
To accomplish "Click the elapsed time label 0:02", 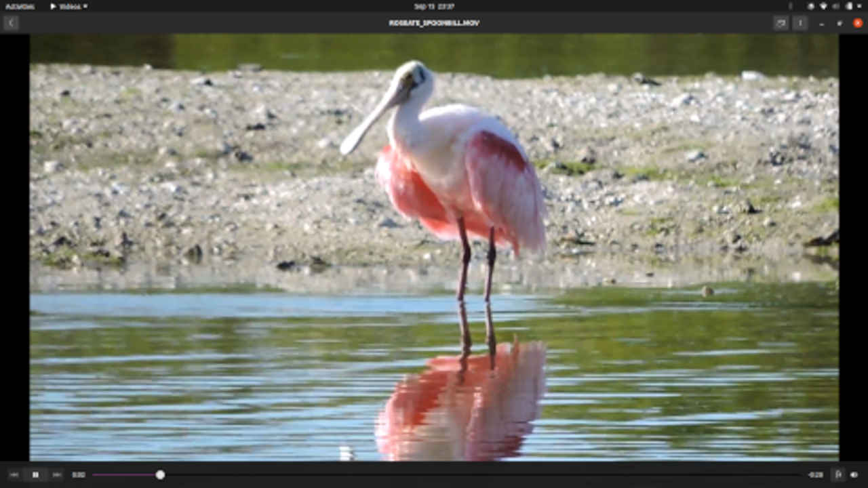I will tap(79, 475).
